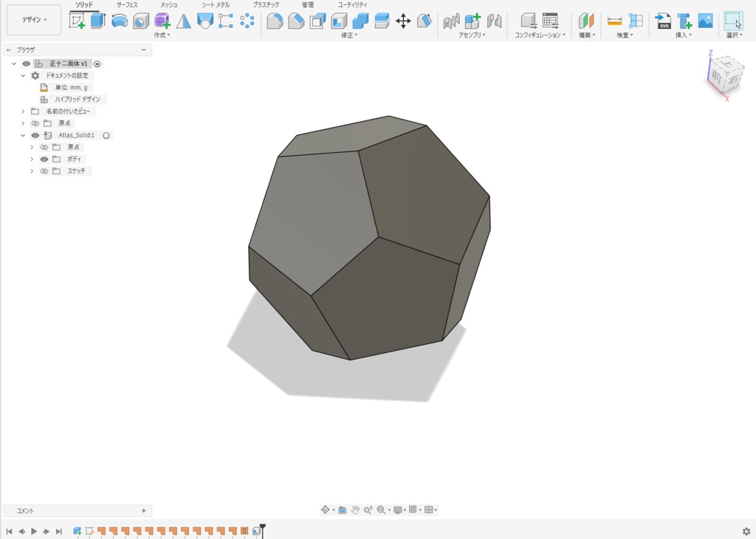Screen dimensions: 756x539
Task: Click the ドキュメントの設定 gear icon
Action: point(36,75)
